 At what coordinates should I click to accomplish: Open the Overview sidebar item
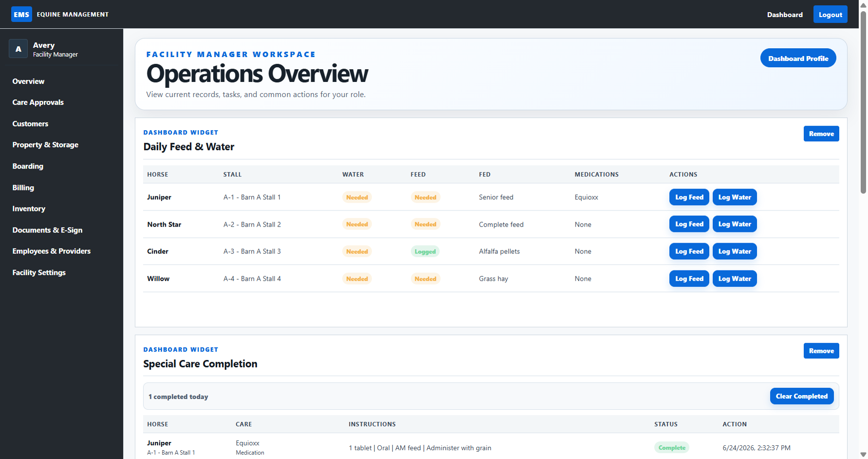coord(28,81)
